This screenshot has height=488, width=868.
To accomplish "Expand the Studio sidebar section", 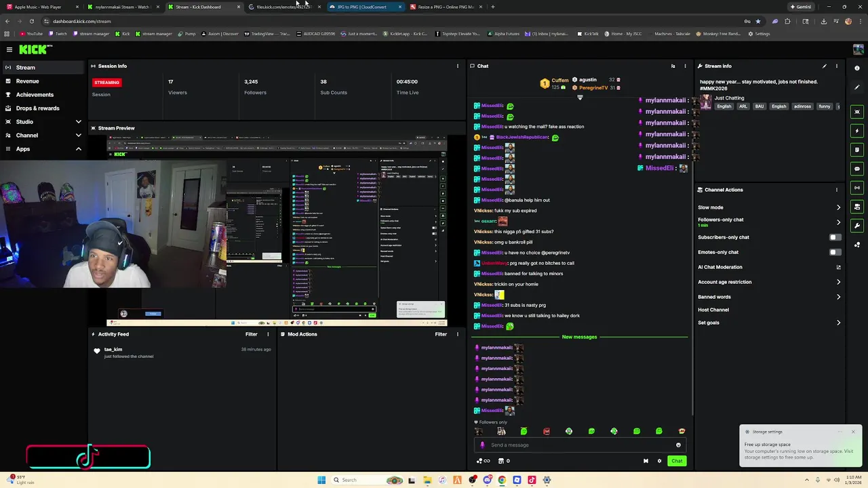I will (78, 122).
